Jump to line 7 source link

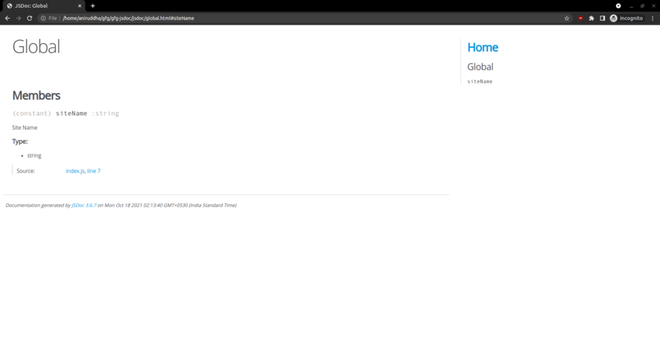coord(93,171)
